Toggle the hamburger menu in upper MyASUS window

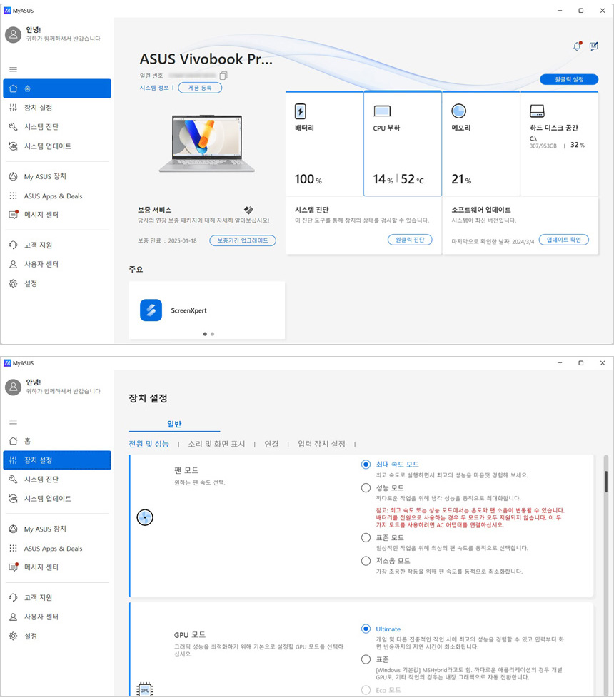[x=14, y=69]
